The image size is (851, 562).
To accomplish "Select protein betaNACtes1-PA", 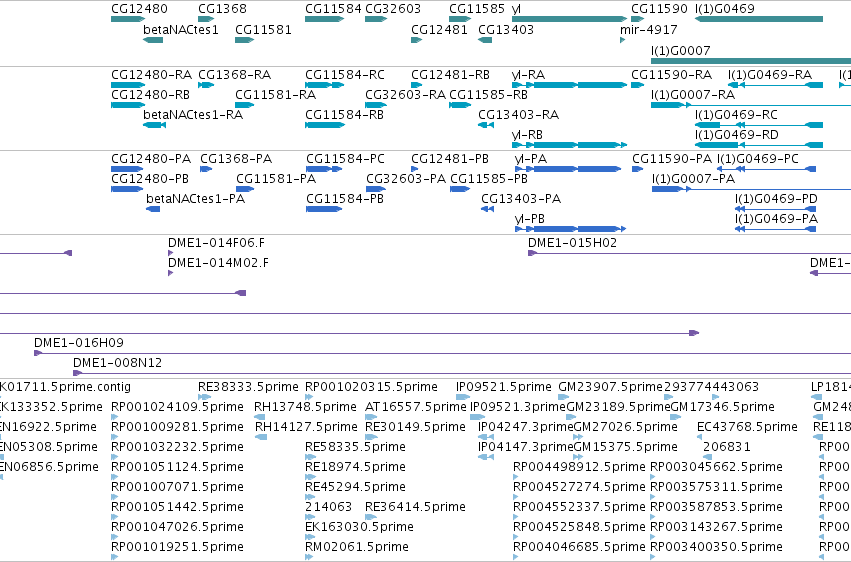I will click(195, 199).
